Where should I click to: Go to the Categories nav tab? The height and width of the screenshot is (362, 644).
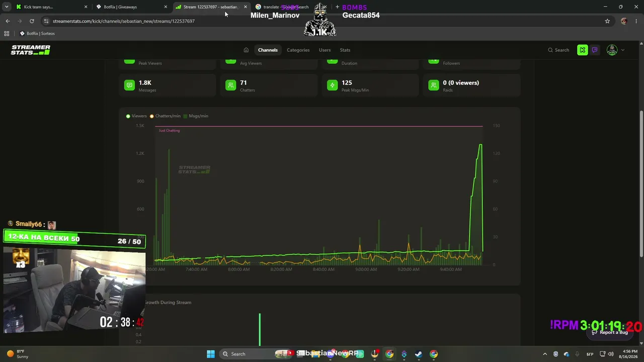click(298, 50)
